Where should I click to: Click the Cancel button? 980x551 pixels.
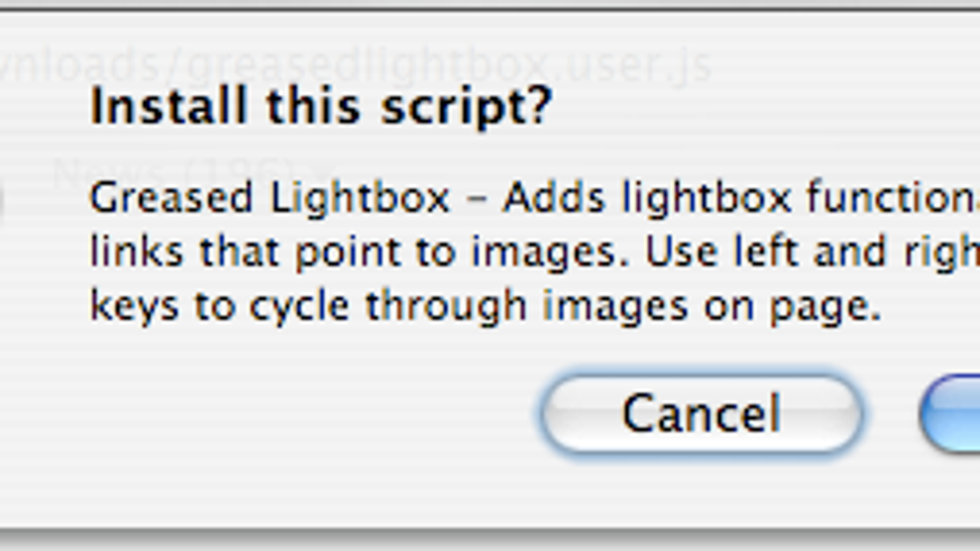coord(702,414)
